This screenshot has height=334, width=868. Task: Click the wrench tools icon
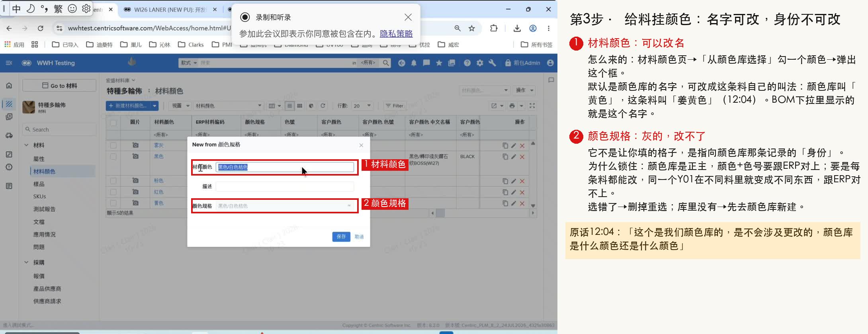492,63
